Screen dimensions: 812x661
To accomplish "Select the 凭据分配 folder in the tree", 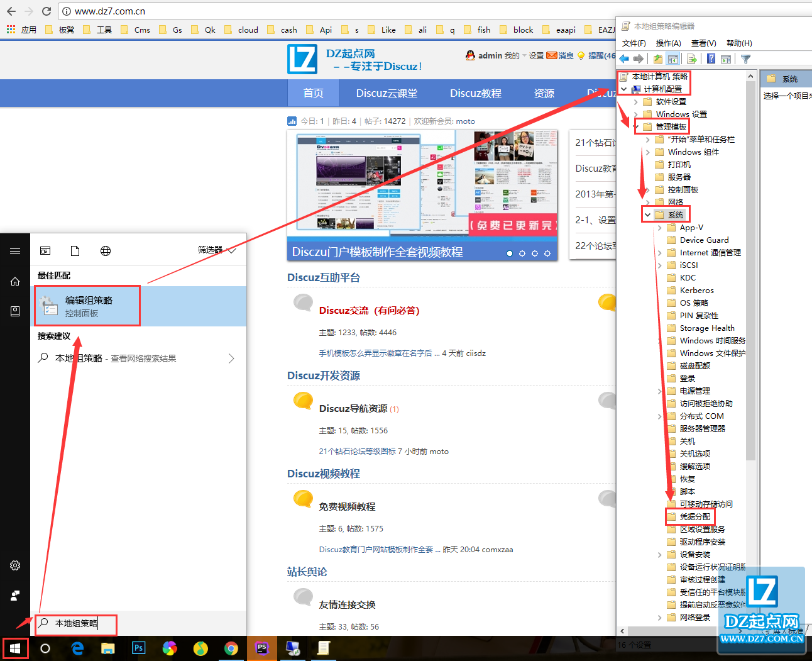I will point(694,516).
